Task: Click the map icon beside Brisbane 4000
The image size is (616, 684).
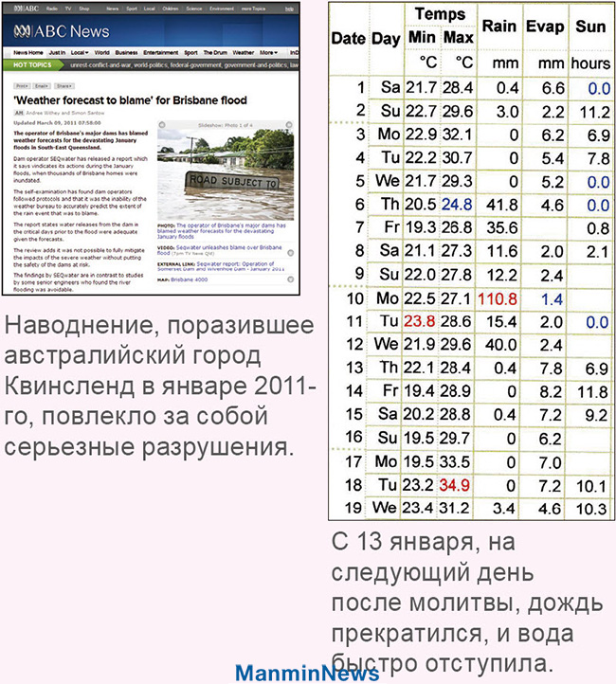Action: (291, 279)
